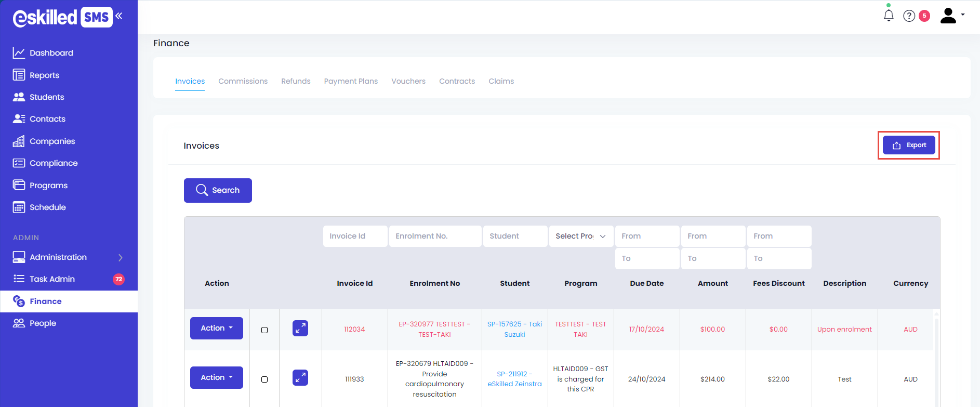The image size is (980, 407).
Task: Click the Task Admin 72 badge
Action: [118, 279]
